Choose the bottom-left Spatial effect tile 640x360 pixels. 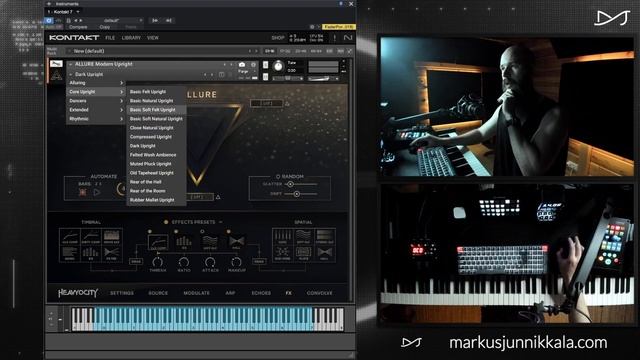(x=282, y=253)
